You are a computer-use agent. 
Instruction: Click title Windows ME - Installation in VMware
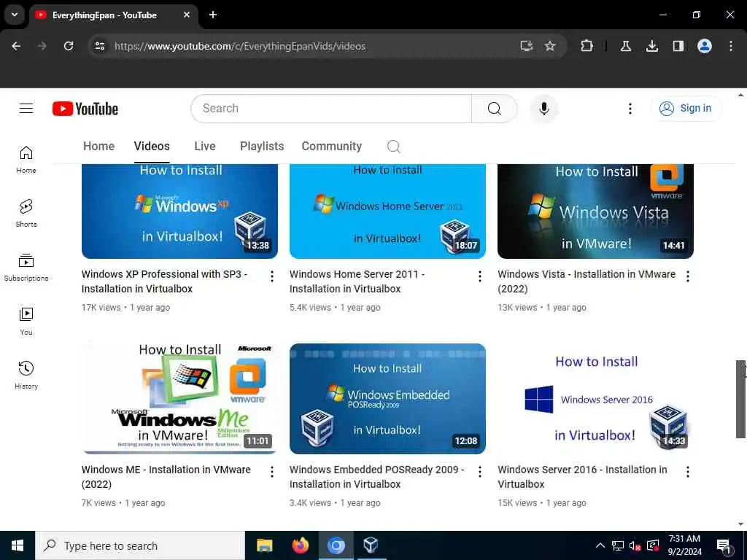(166, 477)
